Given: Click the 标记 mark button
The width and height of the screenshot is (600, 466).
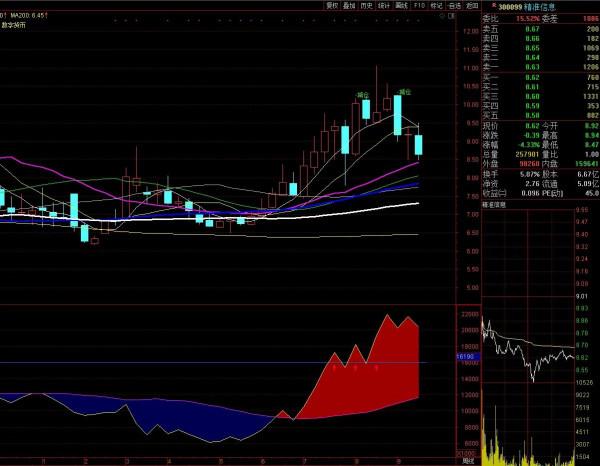Looking at the screenshot, I should [436, 5].
